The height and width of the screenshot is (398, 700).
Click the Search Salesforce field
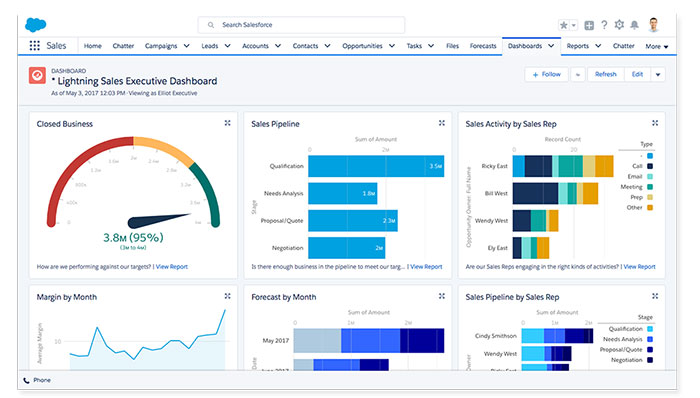(301, 25)
